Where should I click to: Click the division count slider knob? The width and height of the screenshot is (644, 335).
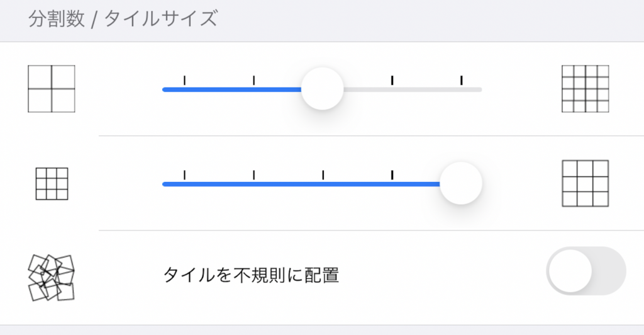pyautogui.click(x=323, y=89)
